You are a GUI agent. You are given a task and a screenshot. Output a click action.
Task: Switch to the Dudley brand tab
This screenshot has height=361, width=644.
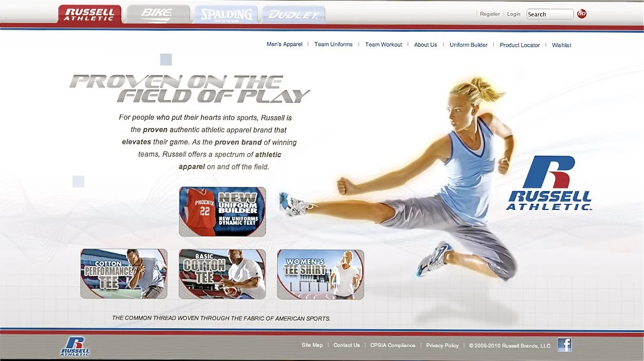pyautogui.click(x=294, y=14)
